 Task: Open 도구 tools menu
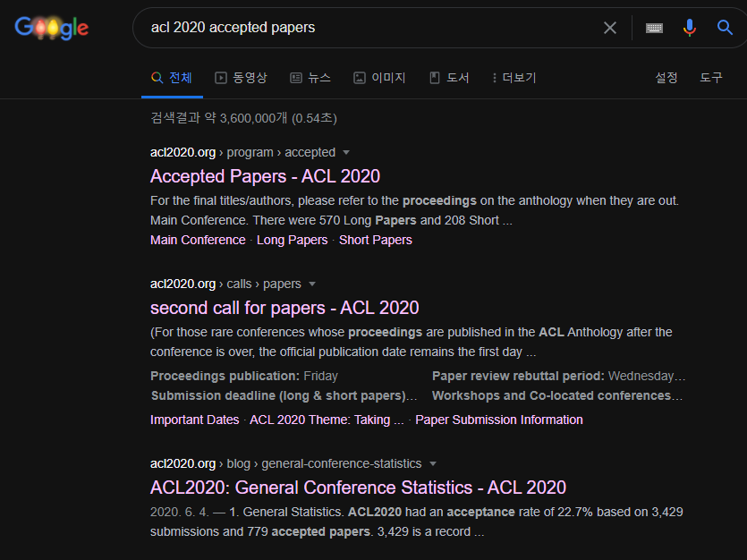tap(711, 78)
